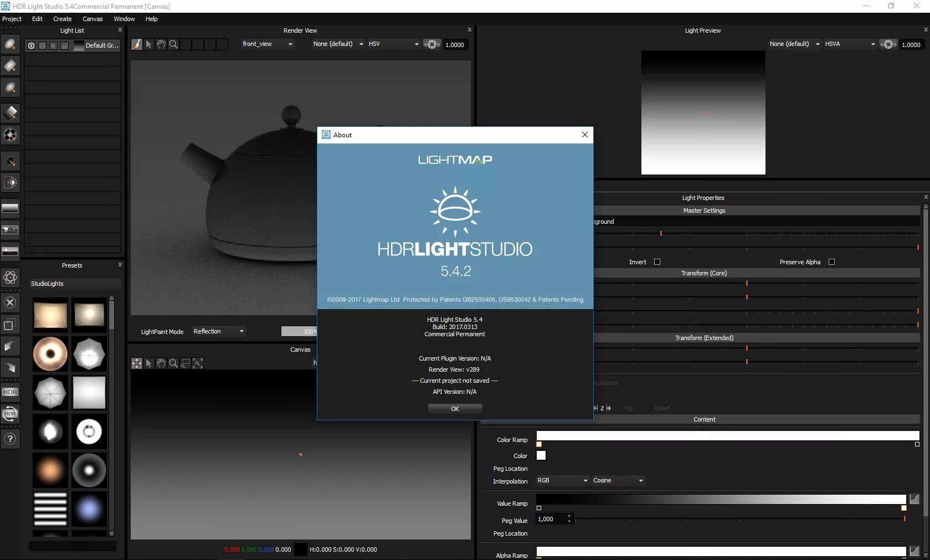Viewport: 930px width, 560px height.
Task: Close the About dialog with its X
Action: (585, 135)
